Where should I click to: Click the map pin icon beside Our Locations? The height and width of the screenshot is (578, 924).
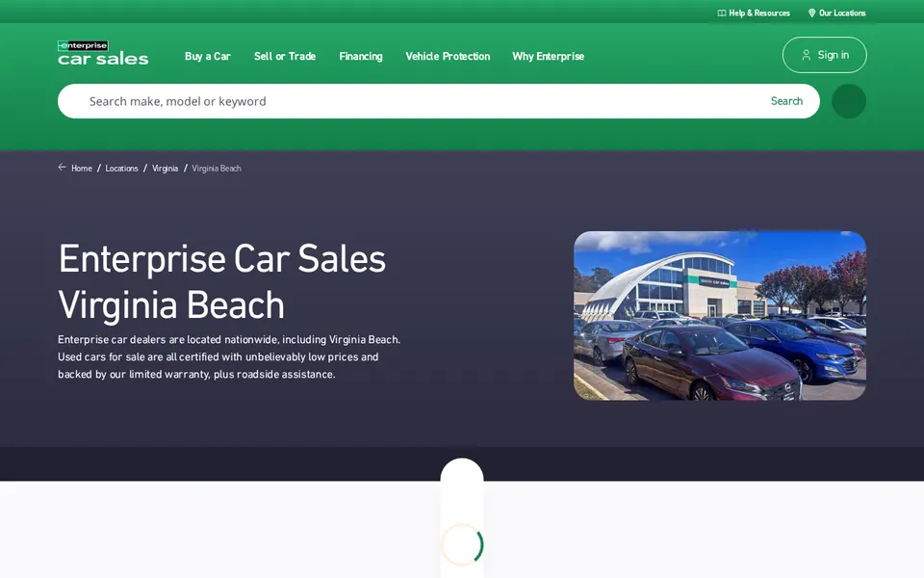click(811, 13)
